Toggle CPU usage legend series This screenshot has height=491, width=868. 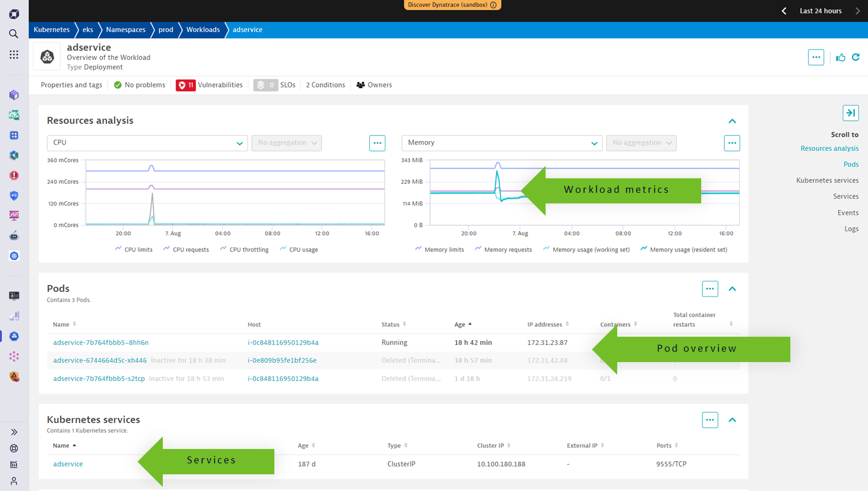299,250
